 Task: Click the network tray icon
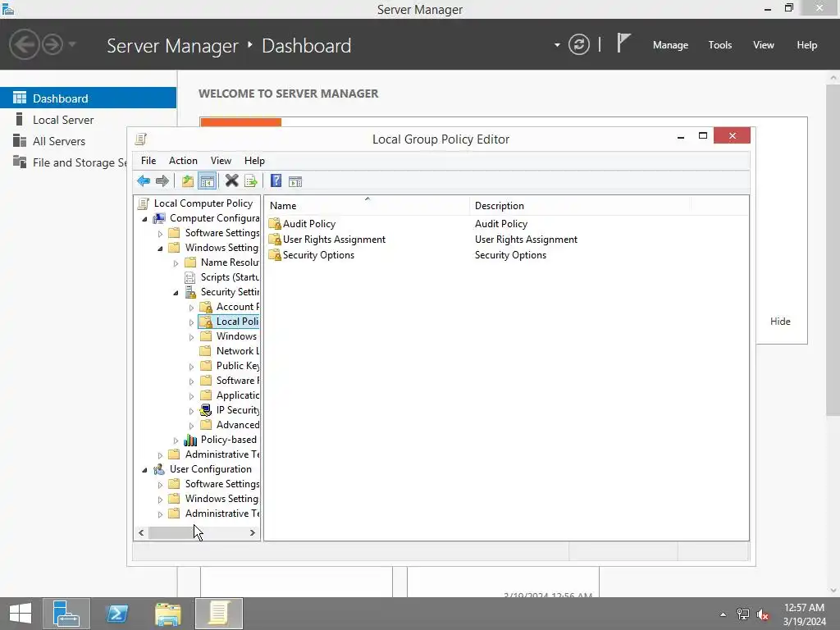point(743,614)
